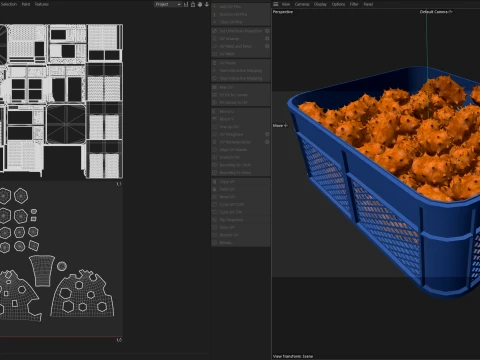Convert Boundary to Circle
Screen dimensions: 480x360
(241, 165)
